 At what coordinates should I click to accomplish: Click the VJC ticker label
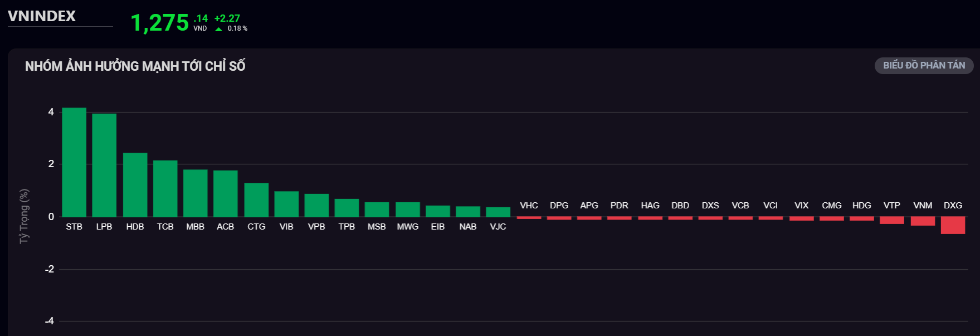pos(498,227)
